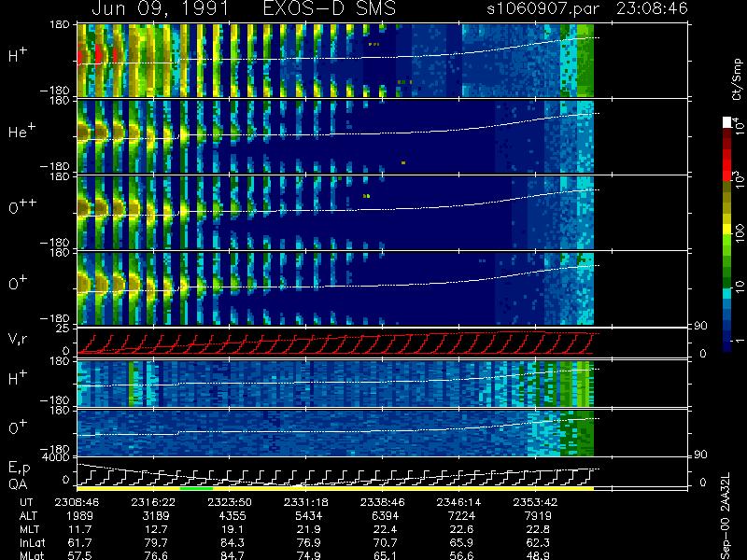Click the MLT value "22.8"
This screenshot has width=747, height=560.
538,529
